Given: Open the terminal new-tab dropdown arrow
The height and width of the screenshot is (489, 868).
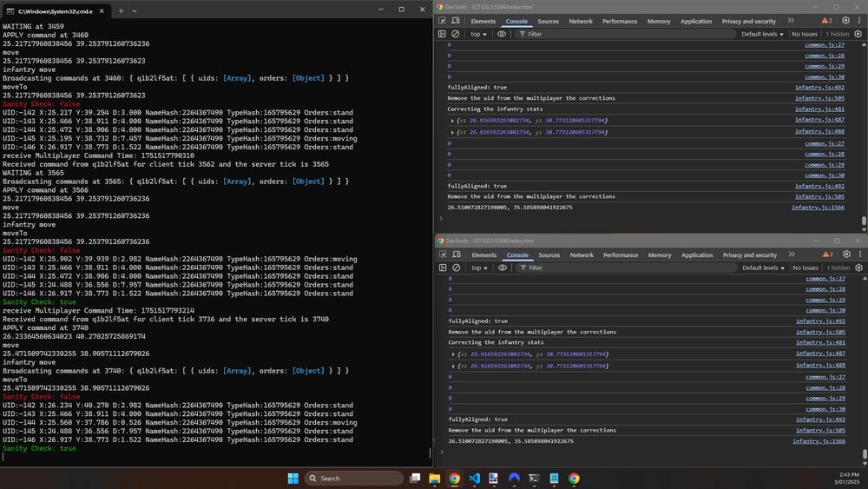Looking at the screenshot, I should click(x=135, y=10).
